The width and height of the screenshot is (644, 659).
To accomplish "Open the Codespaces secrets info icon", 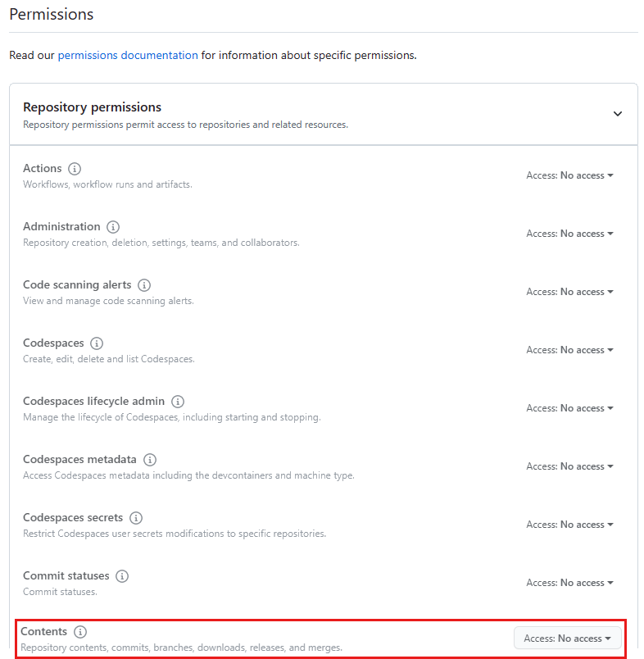I will click(136, 518).
